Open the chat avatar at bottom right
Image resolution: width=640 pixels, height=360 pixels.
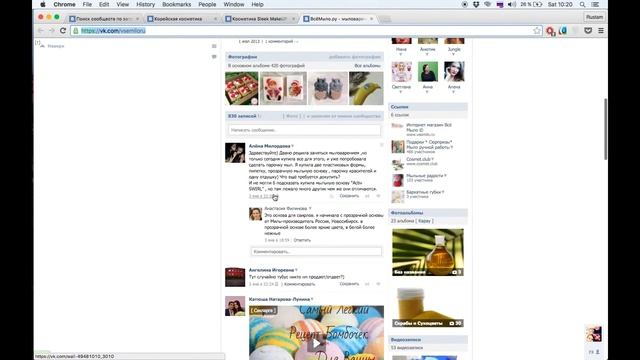594,334
